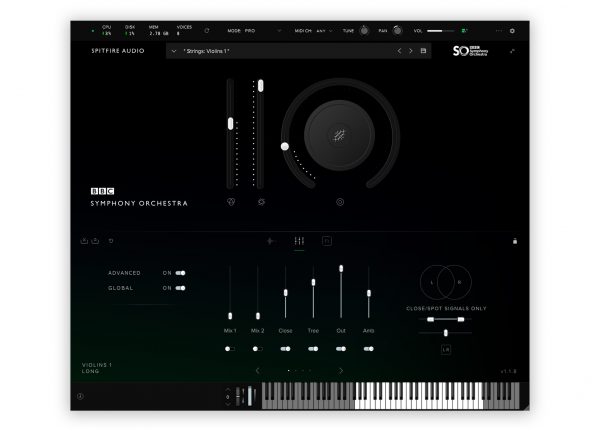Toggle the ADVANCED switch
The width and height of the screenshot is (600, 431).
click(180, 273)
